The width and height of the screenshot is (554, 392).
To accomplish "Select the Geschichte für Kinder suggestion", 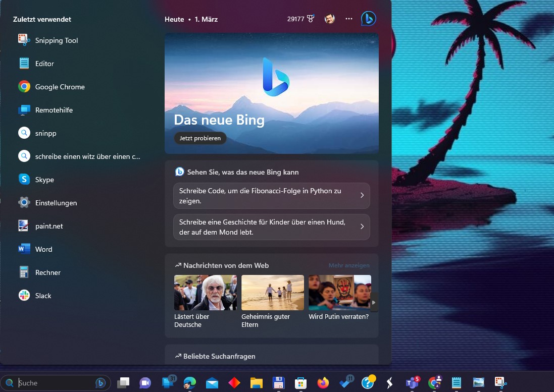I will (x=271, y=227).
